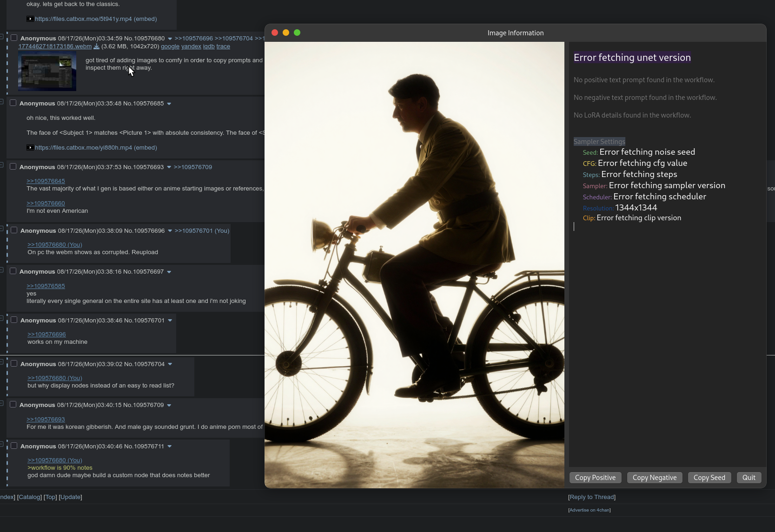Follow backlink >>109576709 on post 109576693
This screenshot has width=775, height=532.
pos(193,167)
